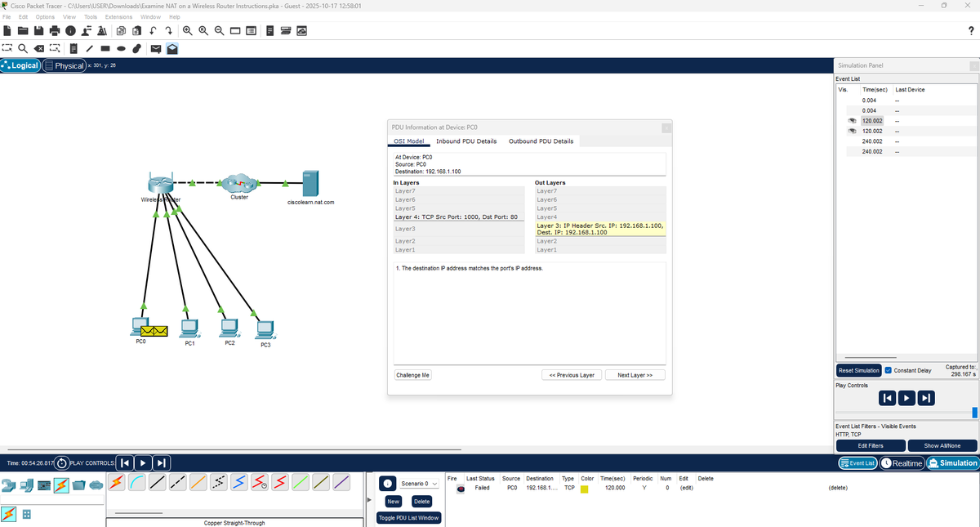Toggle the Constant Delay checkbox
The image size is (980, 527).
[x=889, y=370]
